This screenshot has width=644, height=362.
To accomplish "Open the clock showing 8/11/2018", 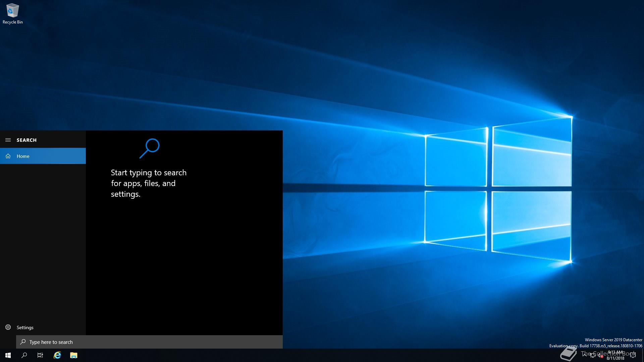I will pyautogui.click(x=615, y=355).
